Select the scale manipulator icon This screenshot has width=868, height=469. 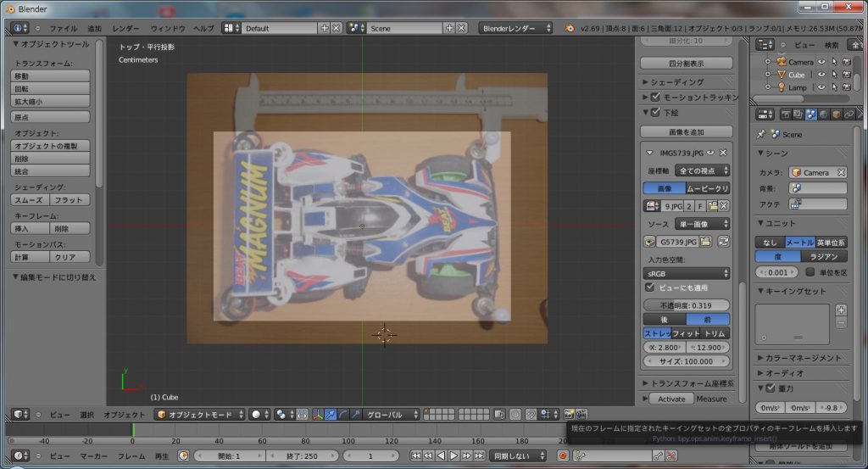tap(356, 414)
